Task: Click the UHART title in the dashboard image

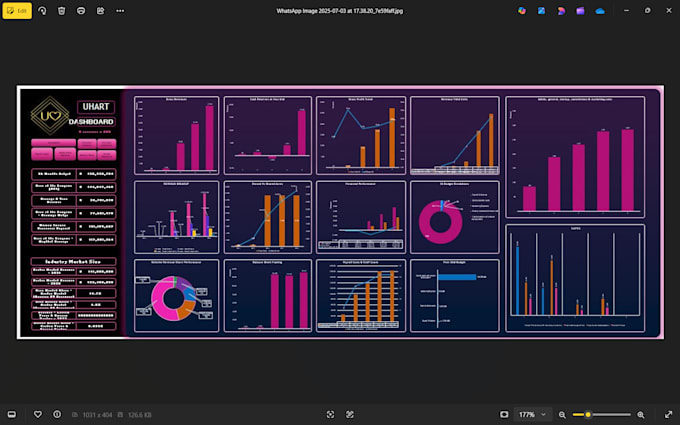Action: [x=96, y=107]
